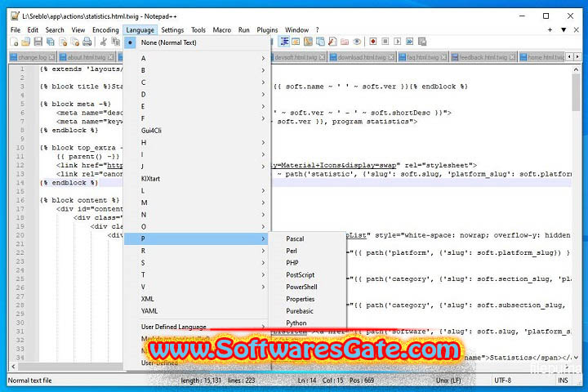Open the Function List toolbar icon

(x=332, y=42)
